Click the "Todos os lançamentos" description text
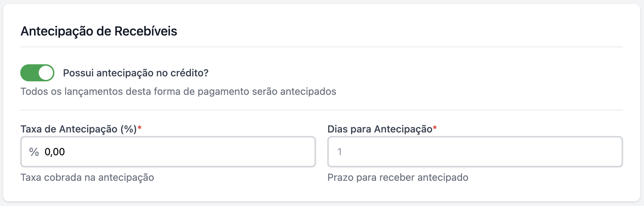644x206 pixels. 178,91
